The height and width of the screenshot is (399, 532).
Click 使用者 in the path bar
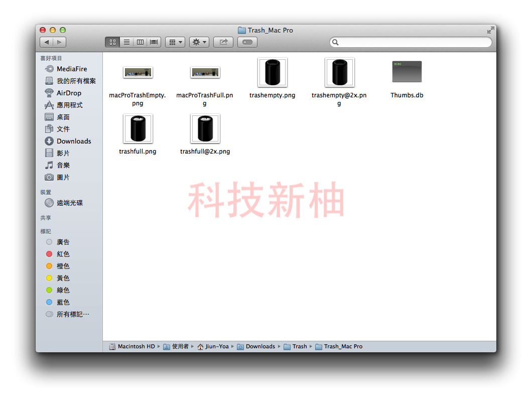tap(176, 346)
